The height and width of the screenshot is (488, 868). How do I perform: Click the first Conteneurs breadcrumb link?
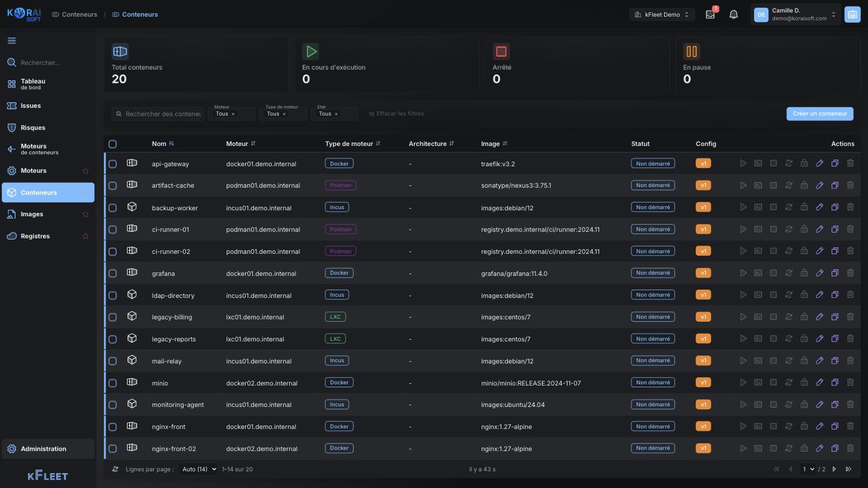tap(75, 14)
